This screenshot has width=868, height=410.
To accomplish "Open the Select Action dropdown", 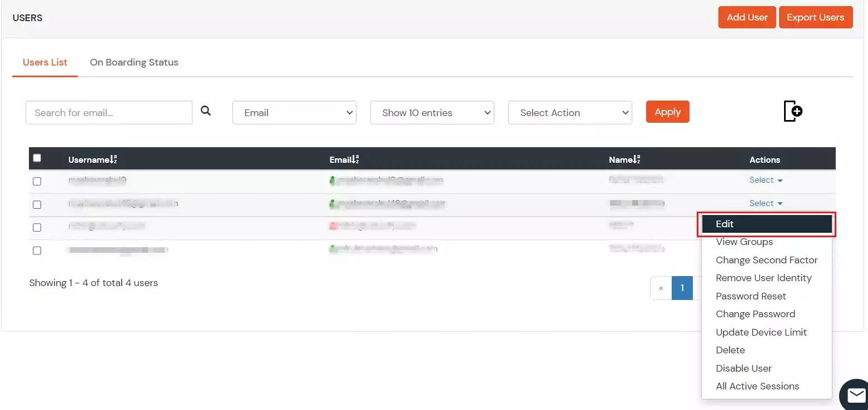I will [x=569, y=112].
